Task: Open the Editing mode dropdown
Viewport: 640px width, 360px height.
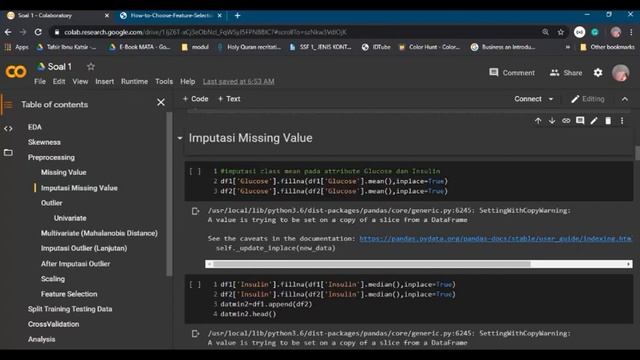Action: coord(588,99)
